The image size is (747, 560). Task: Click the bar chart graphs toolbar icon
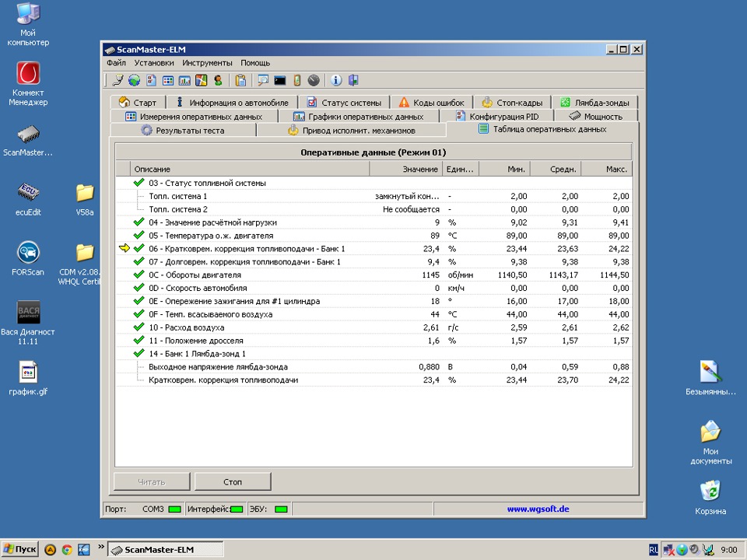pos(184,80)
